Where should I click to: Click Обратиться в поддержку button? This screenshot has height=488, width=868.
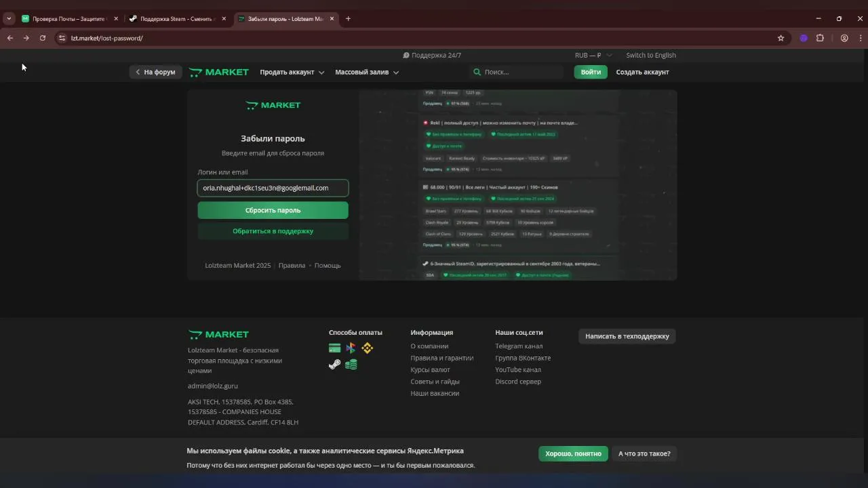click(x=273, y=231)
